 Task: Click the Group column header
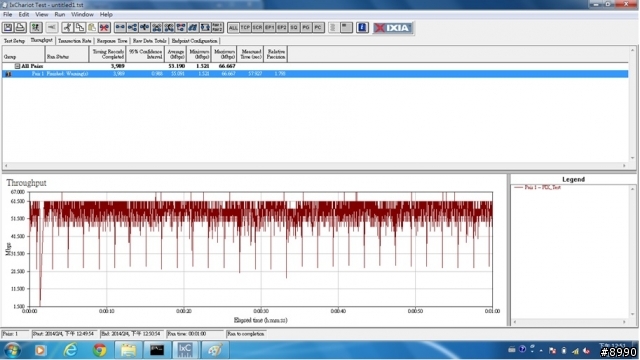coord(23,54)
